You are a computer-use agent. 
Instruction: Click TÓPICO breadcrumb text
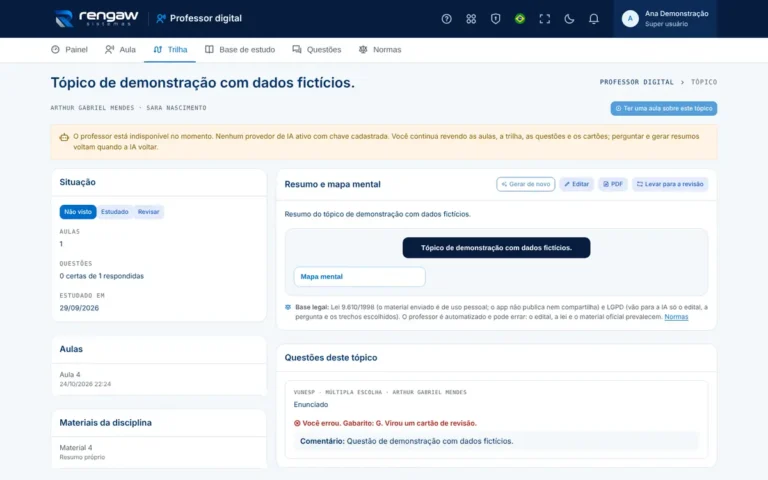704,82
